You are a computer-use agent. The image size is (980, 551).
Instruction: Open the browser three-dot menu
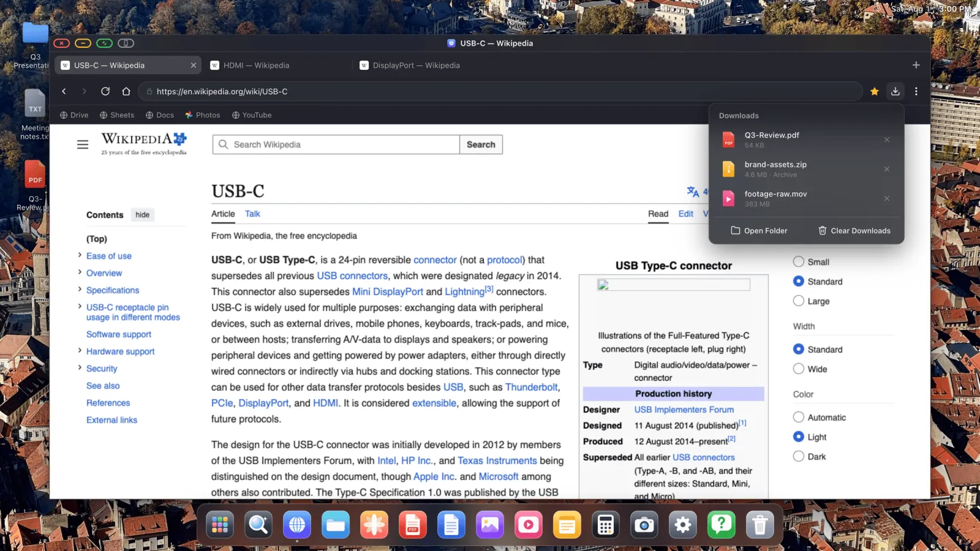tap(916, 91)
